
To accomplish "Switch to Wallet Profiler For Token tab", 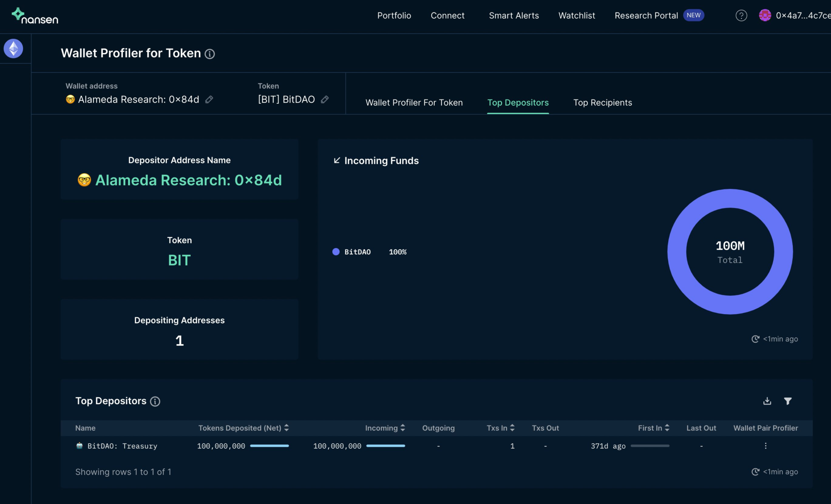I will 414,103.
